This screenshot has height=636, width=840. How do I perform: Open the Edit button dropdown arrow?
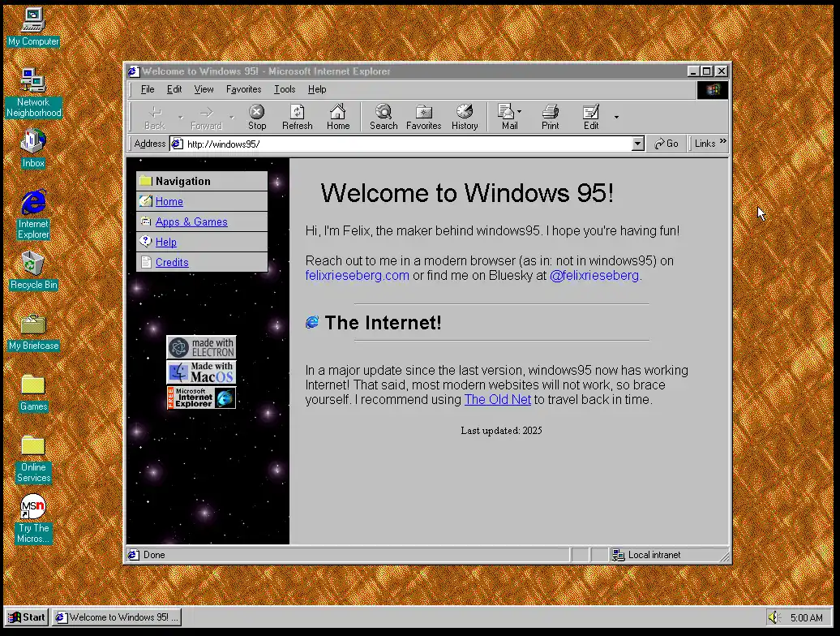pos(616,117)
